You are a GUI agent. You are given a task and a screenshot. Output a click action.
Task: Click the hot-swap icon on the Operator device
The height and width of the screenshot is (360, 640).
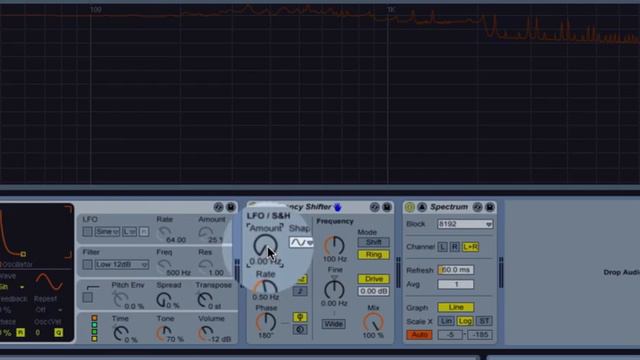218,207
